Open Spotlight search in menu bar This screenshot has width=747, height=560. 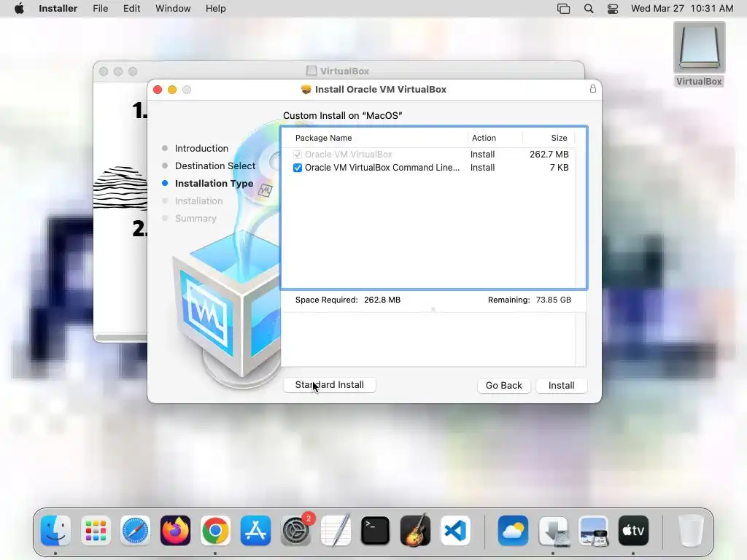pyautogui.click(x=589, y=9)
